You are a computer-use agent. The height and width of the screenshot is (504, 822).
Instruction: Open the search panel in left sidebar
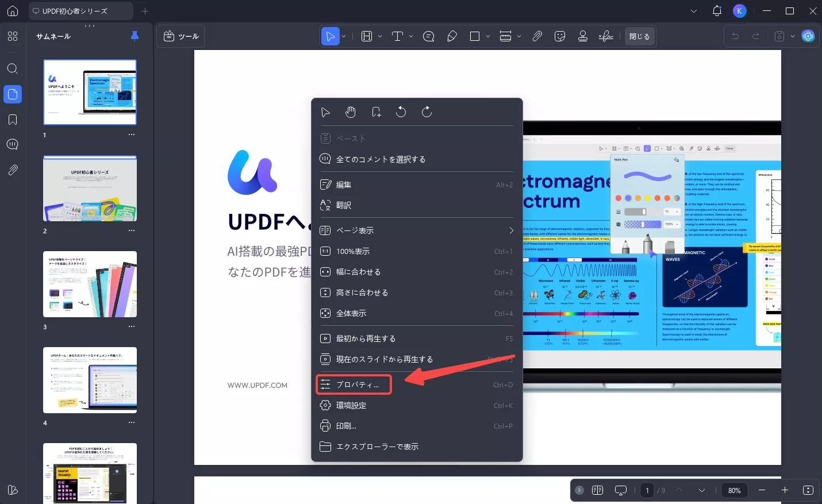coord(13,69)
